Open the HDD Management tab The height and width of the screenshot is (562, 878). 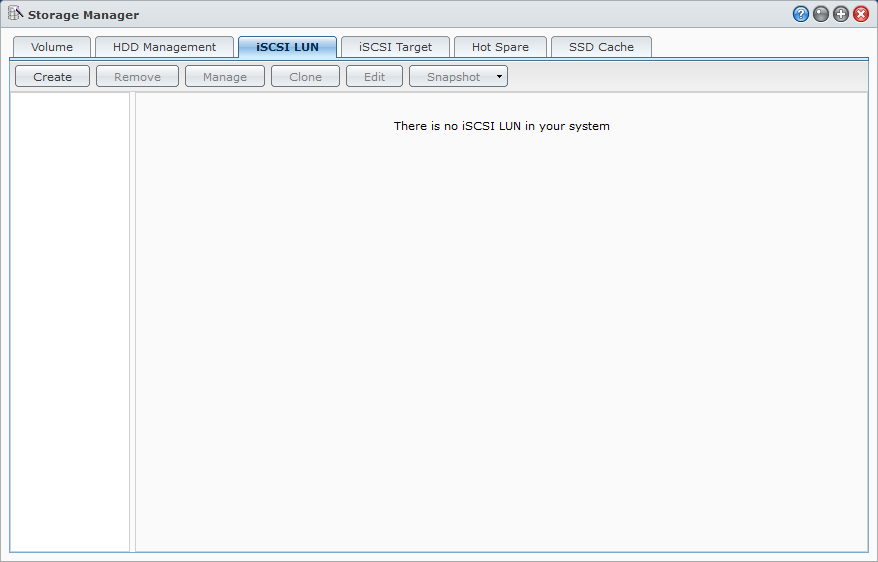tap(164, 47)
